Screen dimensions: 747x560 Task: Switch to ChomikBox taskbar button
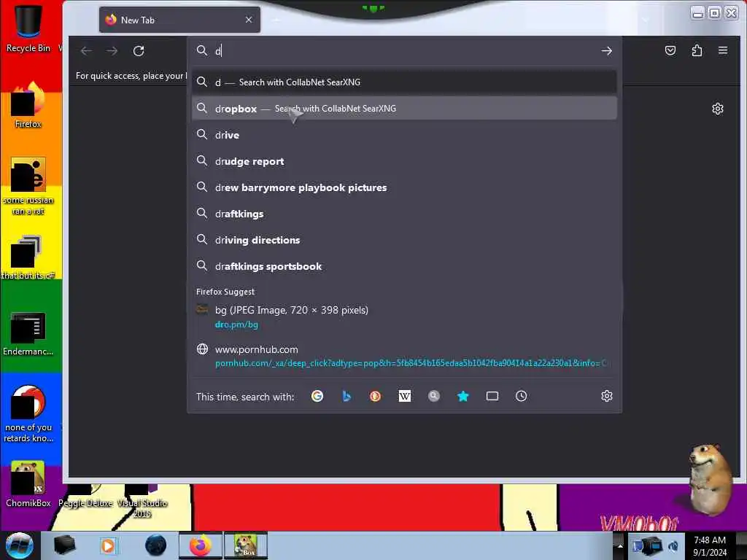tap(245, 545)
